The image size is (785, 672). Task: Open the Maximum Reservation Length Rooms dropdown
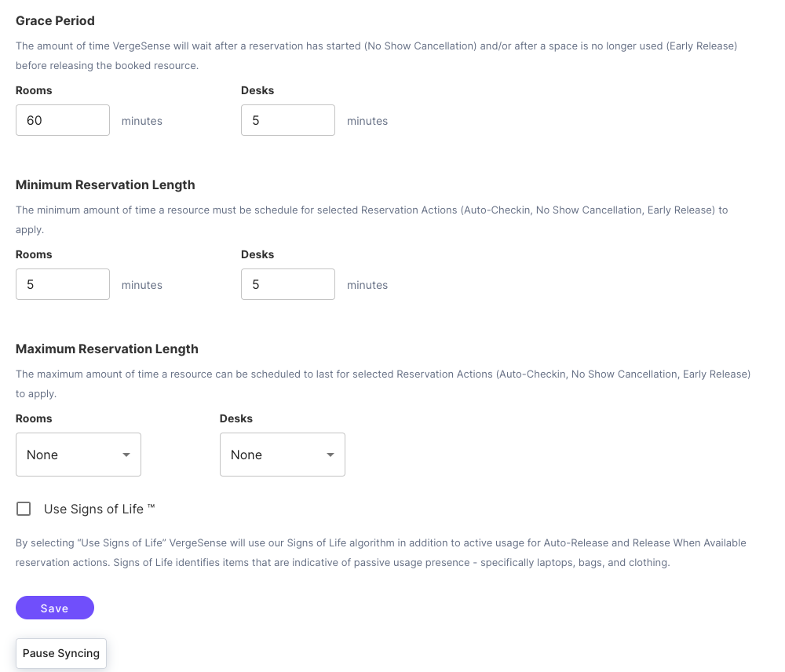coord(78,455)
